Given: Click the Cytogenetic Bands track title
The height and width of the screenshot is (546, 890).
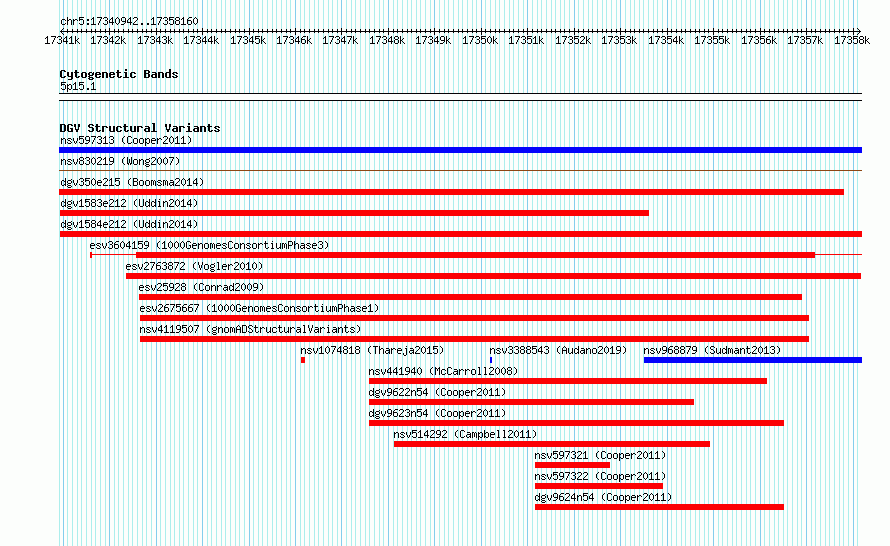Looking at the screenshot, I should point(119,74).
